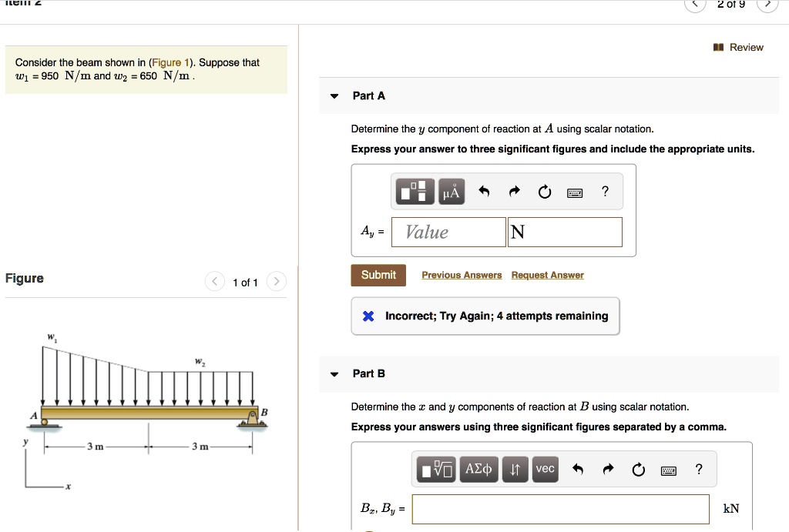This screenshot has height=532, width=789.
Task: Collapse the Part A section
Action: click(333, 95)
